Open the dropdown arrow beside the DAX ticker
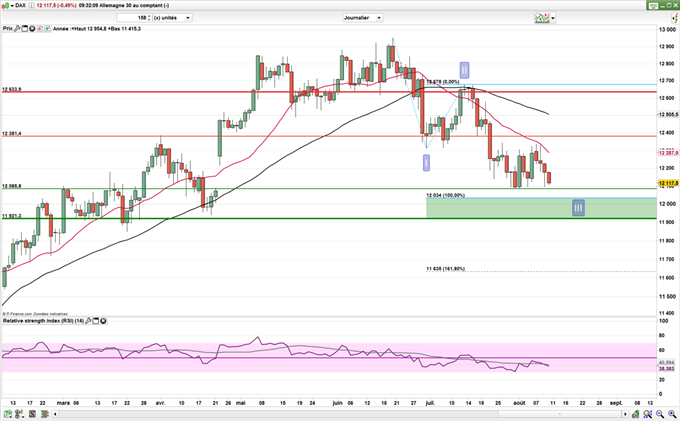Screen dimensions: 680x421 (12, 6)
